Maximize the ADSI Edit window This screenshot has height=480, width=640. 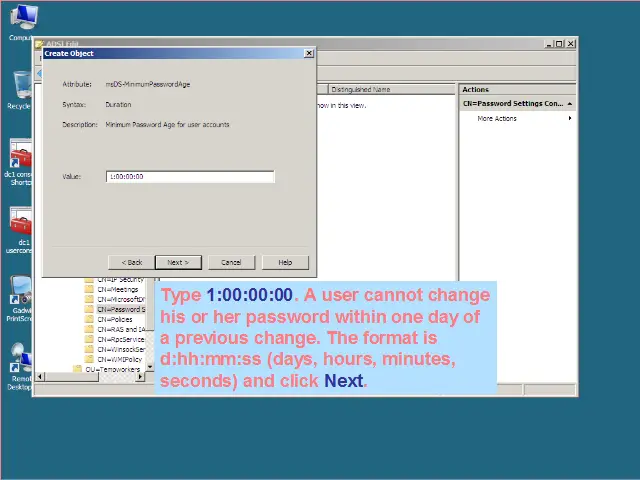click(x=559, y=44)
